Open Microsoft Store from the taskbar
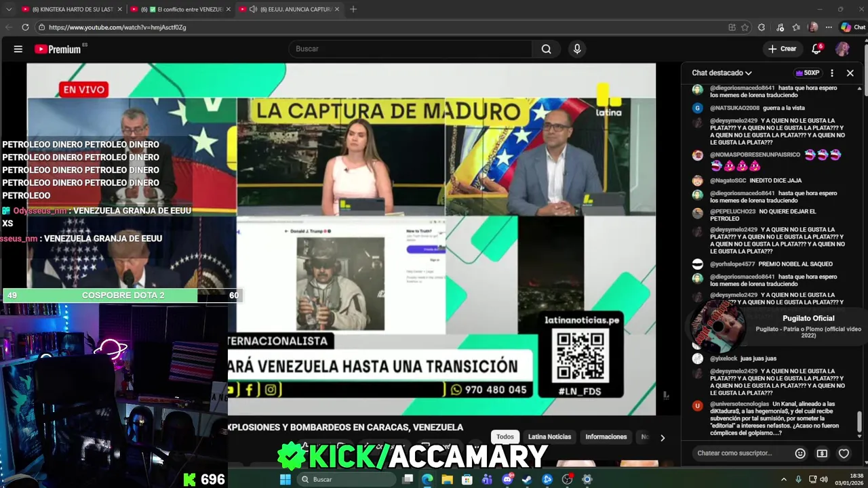Screen dimensions: 868x488 click(467, 479)
